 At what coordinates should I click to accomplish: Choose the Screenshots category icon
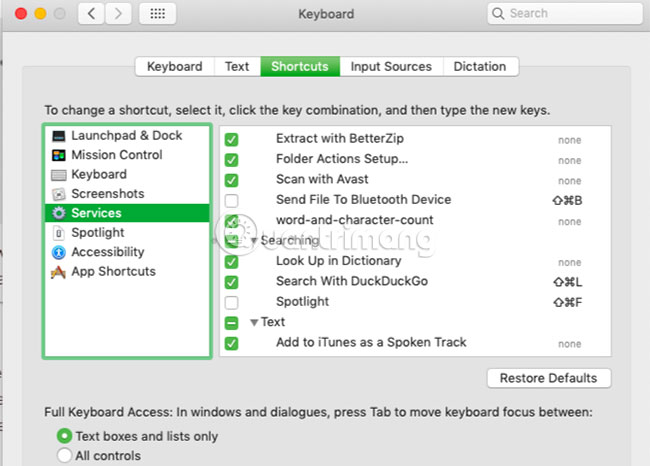point(59,194)
